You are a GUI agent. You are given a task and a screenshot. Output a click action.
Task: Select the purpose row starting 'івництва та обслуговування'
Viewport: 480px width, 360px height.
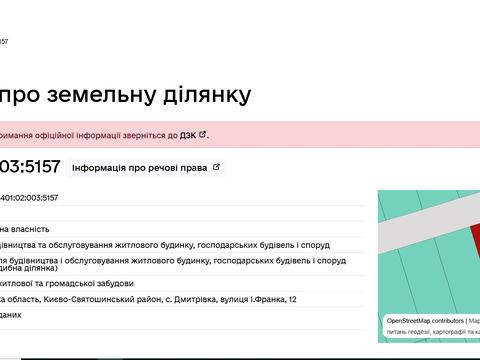(165, 245)
